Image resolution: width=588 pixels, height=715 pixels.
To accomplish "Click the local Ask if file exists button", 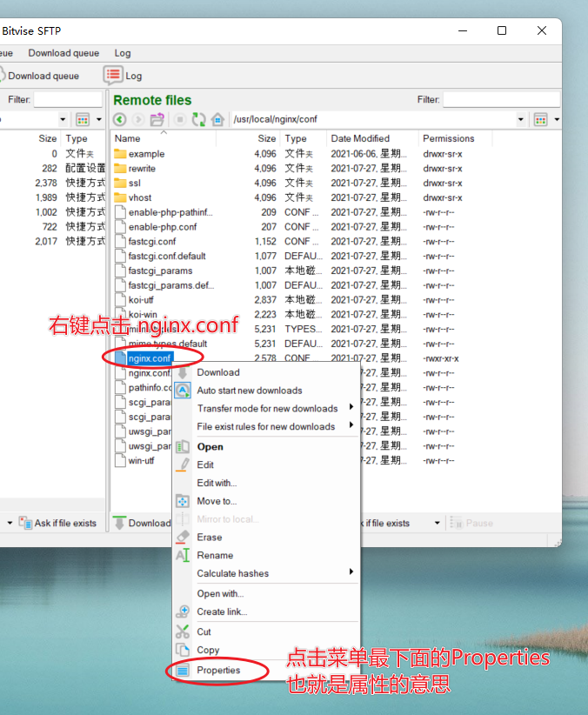I will click(58, 523).
